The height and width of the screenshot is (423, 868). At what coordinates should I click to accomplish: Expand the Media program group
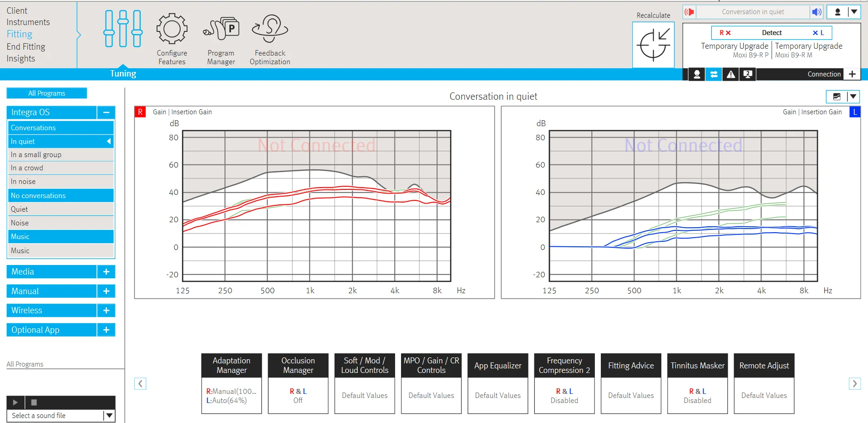[x=106, y=272]
